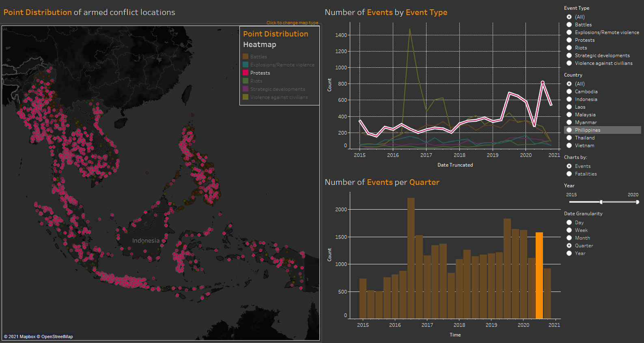Select Myanmar country option
Viewport: 644px width, 343px height.
pos(569,122)
